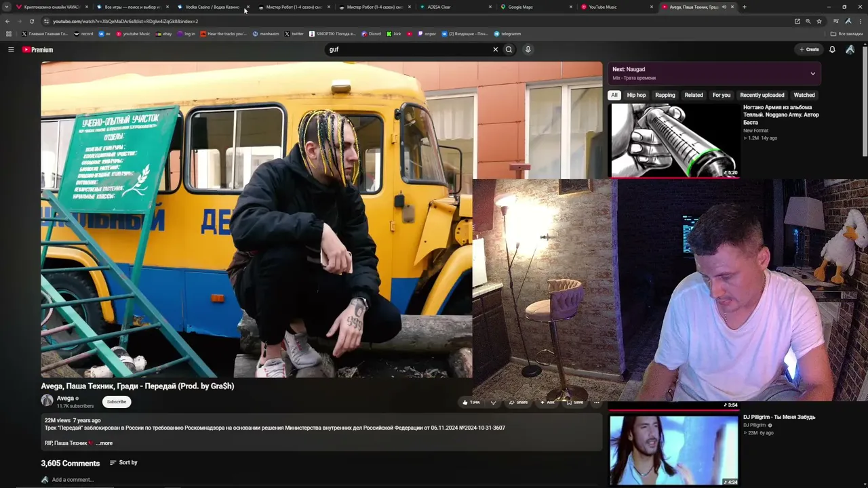This screenshot has width=868, height=488.
Task: Switch to the Google Maps tab
Action: (535, 7)
